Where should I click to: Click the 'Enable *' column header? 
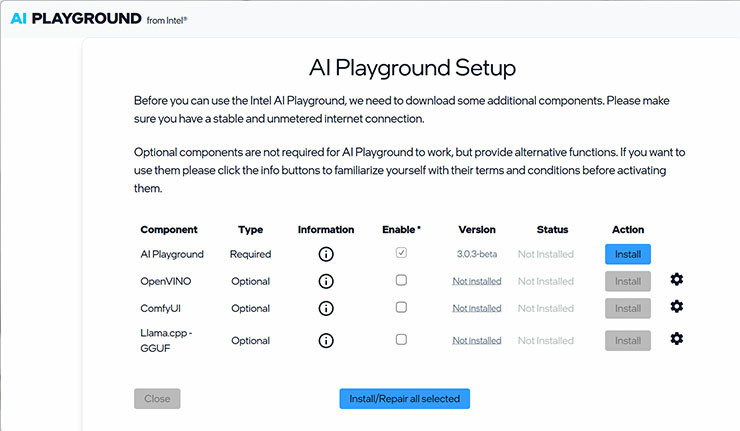401,230
